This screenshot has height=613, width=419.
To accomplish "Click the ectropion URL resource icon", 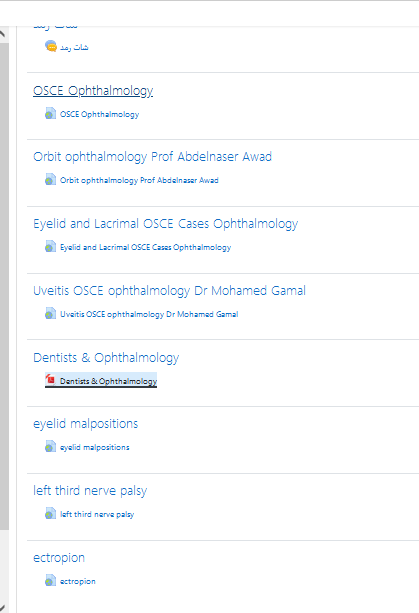I will click(50, 580).
